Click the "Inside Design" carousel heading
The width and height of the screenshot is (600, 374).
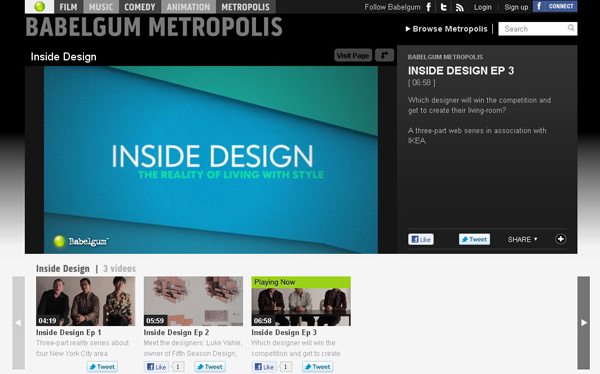63,269
